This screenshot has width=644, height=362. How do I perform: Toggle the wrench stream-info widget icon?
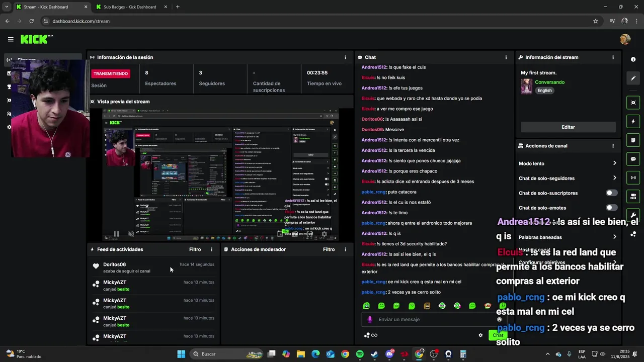click(633, 215)
